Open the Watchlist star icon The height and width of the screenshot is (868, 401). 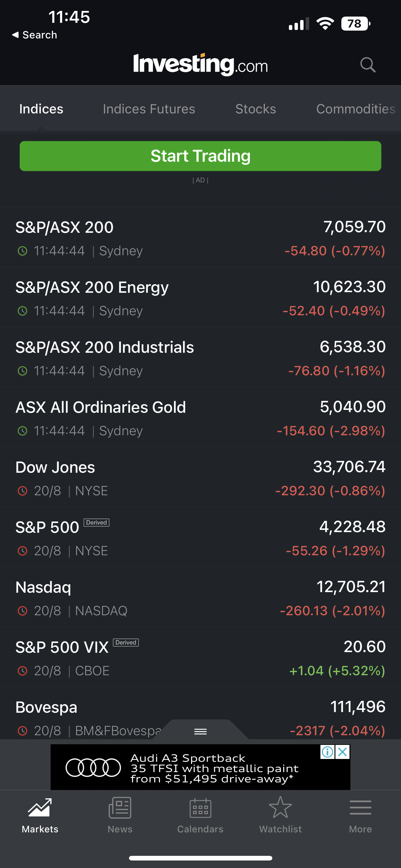(280, 807)
